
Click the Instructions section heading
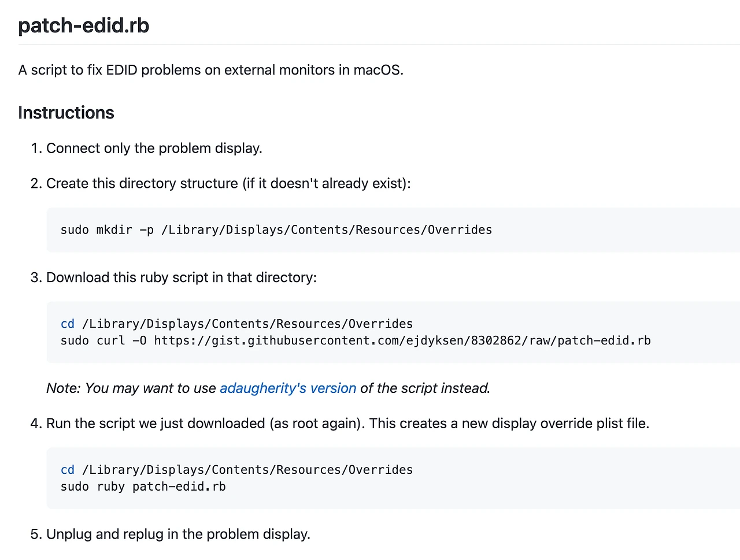(x=66, y=113)
